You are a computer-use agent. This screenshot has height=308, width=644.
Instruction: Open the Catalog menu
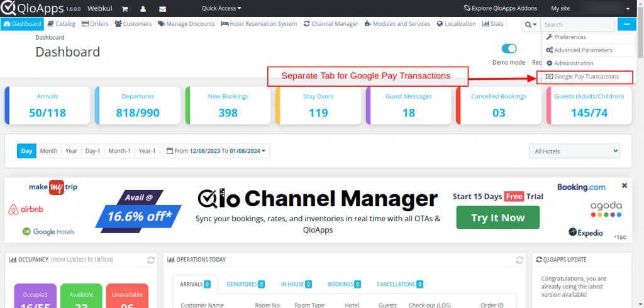click(x=62, y=24)
